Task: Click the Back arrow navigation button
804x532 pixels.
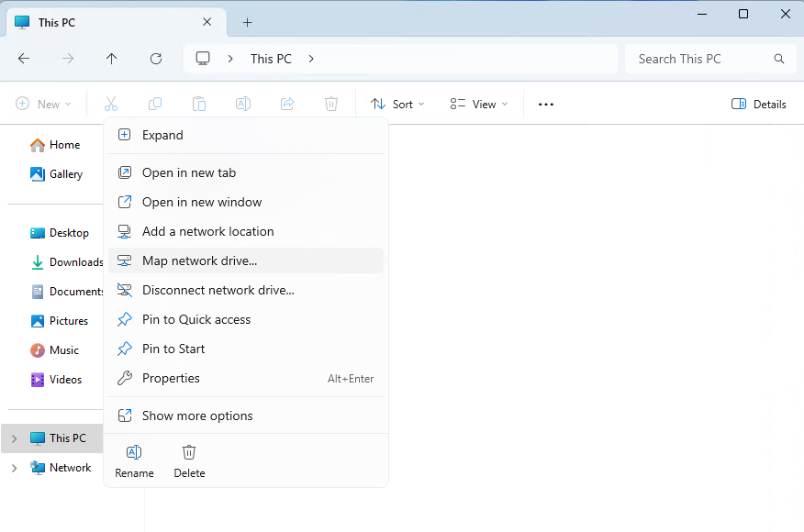Action: 24,59
